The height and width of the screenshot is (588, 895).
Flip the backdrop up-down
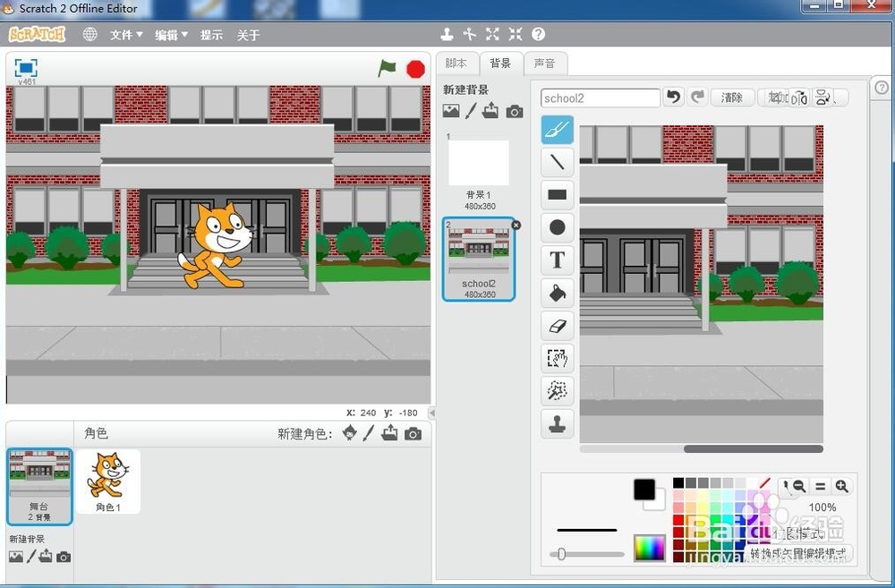point(823,98)
